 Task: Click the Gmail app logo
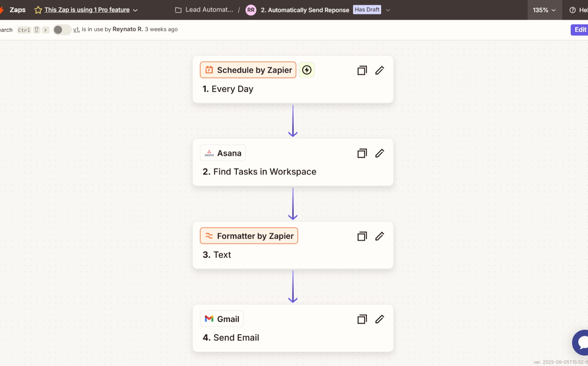pyautogui.click(x=209, y=319)
